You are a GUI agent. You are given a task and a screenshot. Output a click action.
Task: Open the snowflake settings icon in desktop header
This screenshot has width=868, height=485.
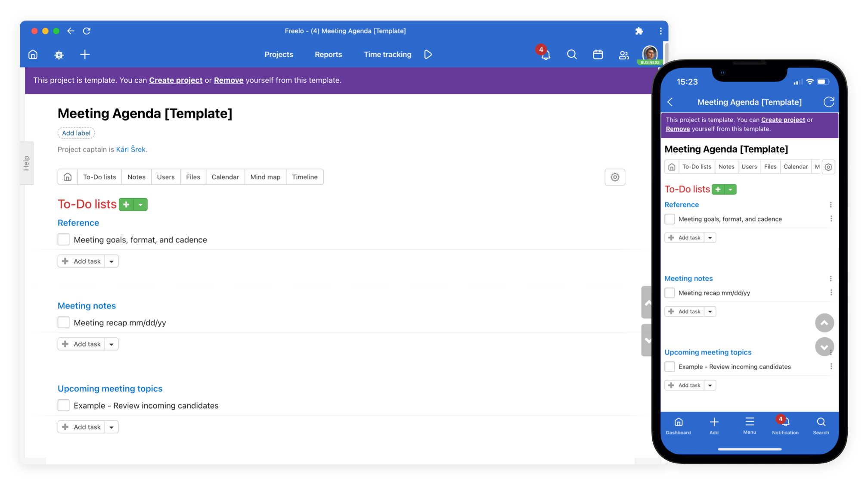[x=59, y=55]
